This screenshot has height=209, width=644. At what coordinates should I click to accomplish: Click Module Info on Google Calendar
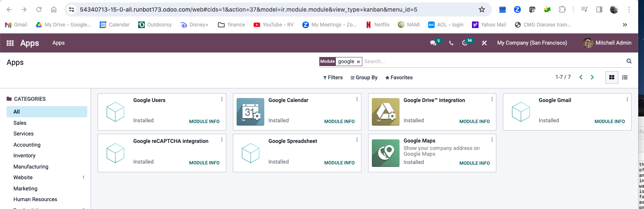pos(340,121)
